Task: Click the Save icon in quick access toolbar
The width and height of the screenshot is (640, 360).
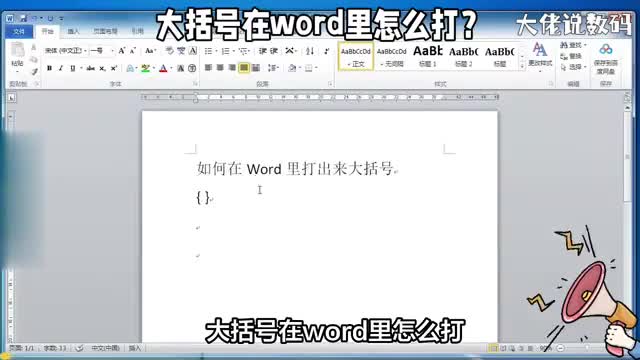Action: [23, 18]
